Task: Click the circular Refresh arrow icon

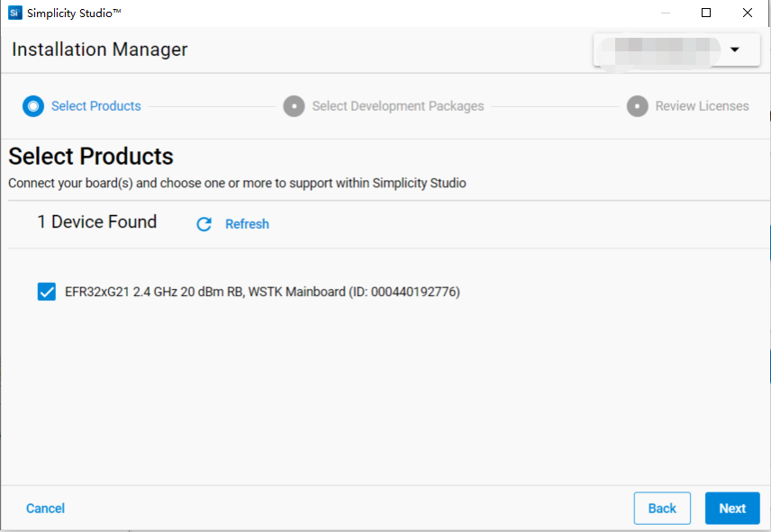Action: coord(204,224)
